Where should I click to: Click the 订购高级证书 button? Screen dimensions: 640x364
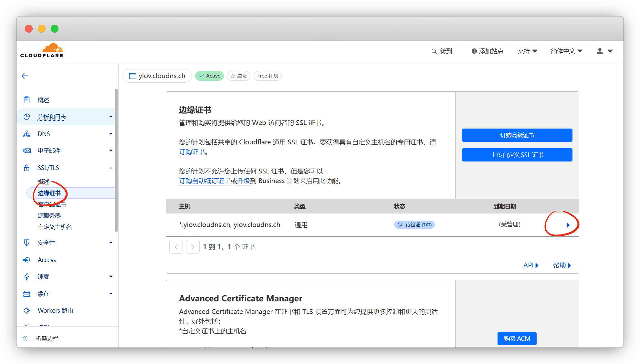click(x=517, y=135)
